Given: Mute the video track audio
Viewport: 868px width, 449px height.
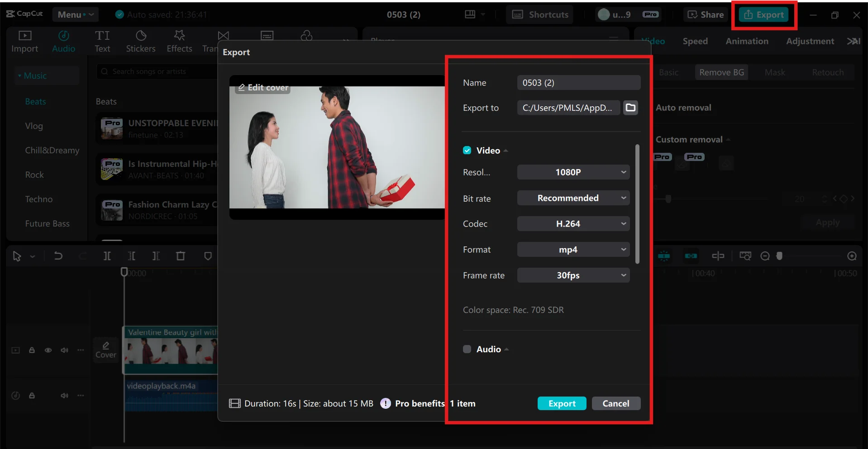Looking at the screenshot, I should click(64, 350).
